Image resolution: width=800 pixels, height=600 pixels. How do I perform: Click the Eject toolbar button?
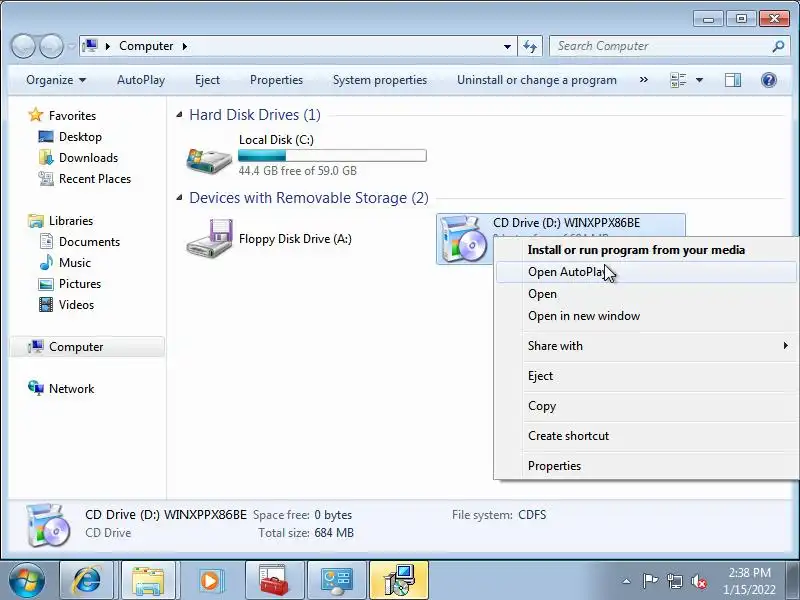click(207, 80)
